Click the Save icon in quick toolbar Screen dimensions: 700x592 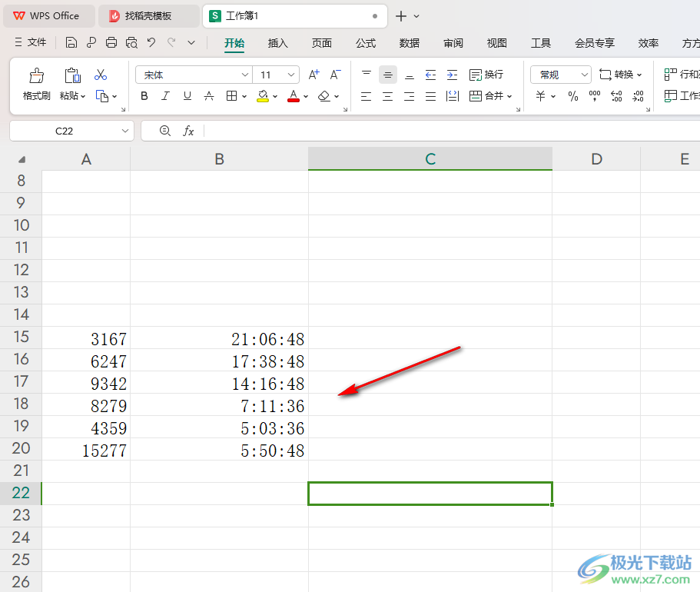71,42
